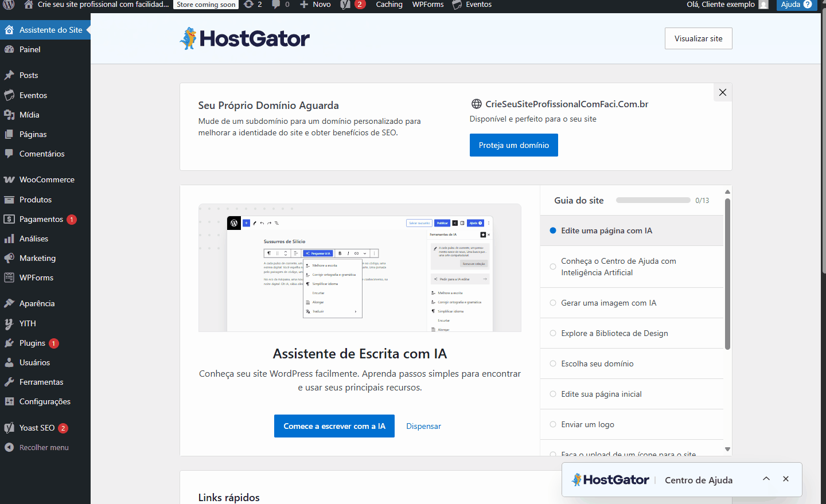Select 'Escolha seu domínio' step
Viewport: 826px width, 504px height.
[632, 364]
